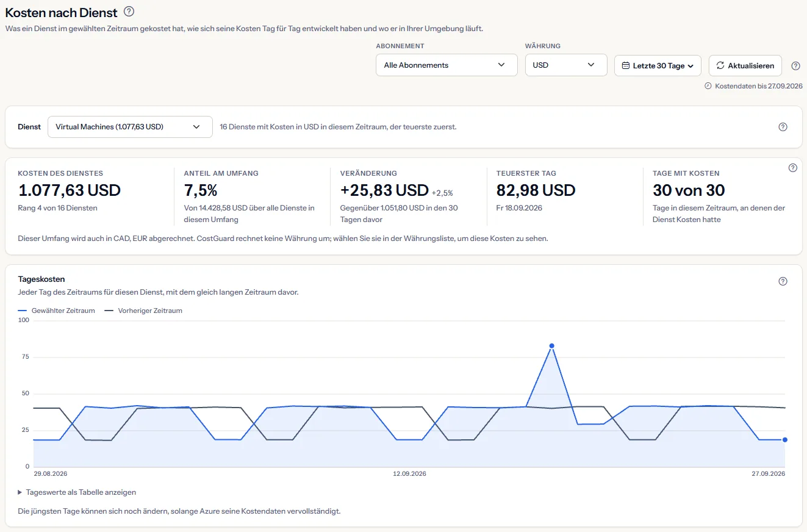The image size is (807, 532).
Task: Click the Kostendaten bis 27.09.2026 text
Action: click(x=758, y=86)
